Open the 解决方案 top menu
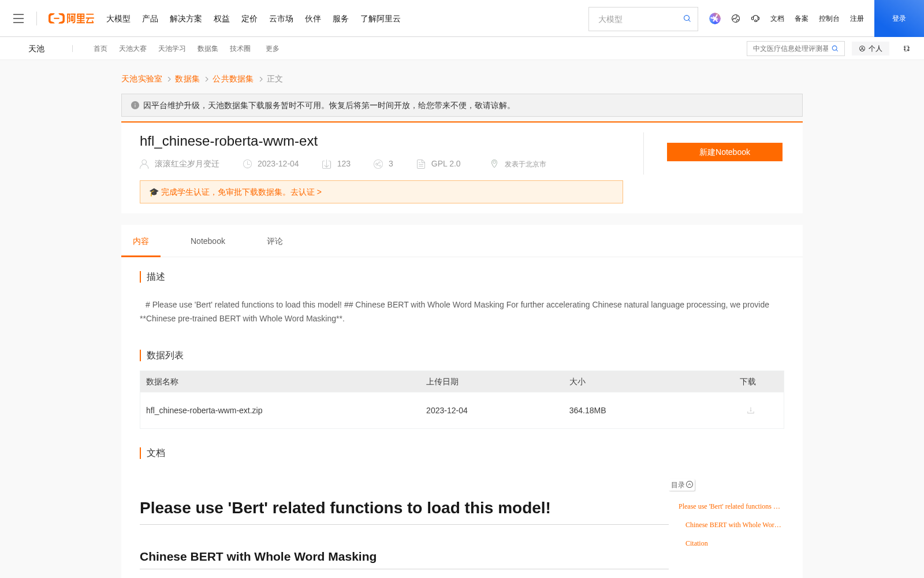 [x=186, y=18]
